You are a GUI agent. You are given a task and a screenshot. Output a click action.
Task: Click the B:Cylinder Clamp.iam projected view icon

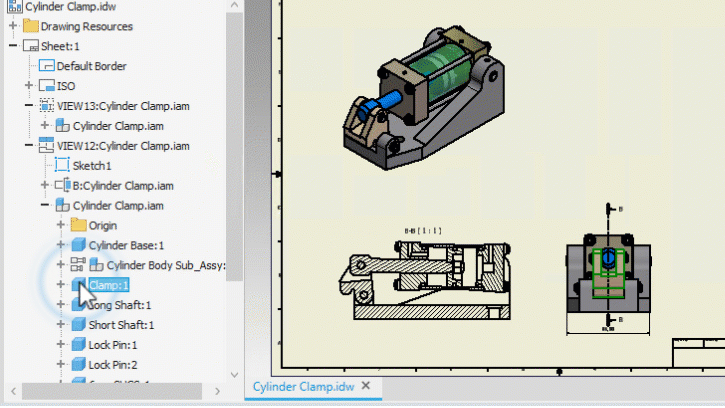point(62,185)
